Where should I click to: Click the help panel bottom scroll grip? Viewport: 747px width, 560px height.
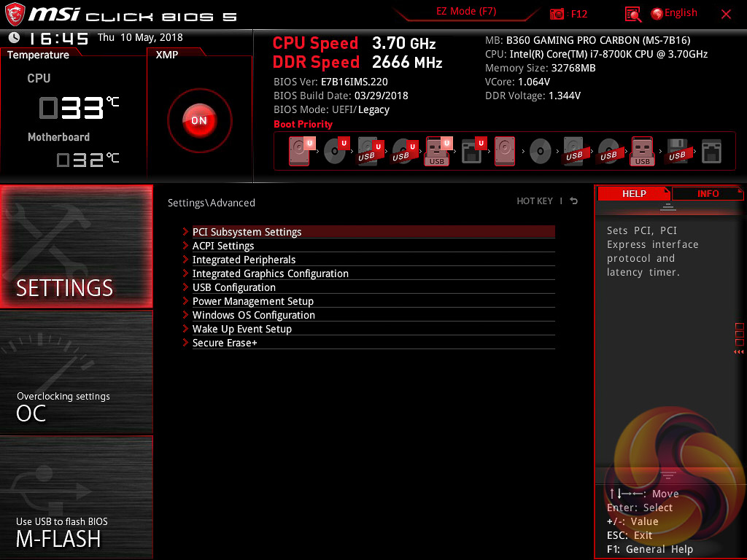668,475
